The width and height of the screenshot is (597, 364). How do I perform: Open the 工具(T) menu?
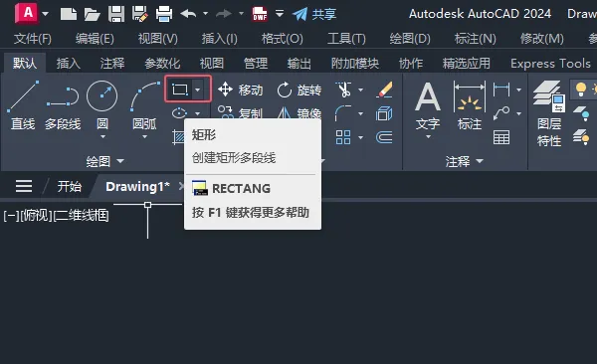346,39
